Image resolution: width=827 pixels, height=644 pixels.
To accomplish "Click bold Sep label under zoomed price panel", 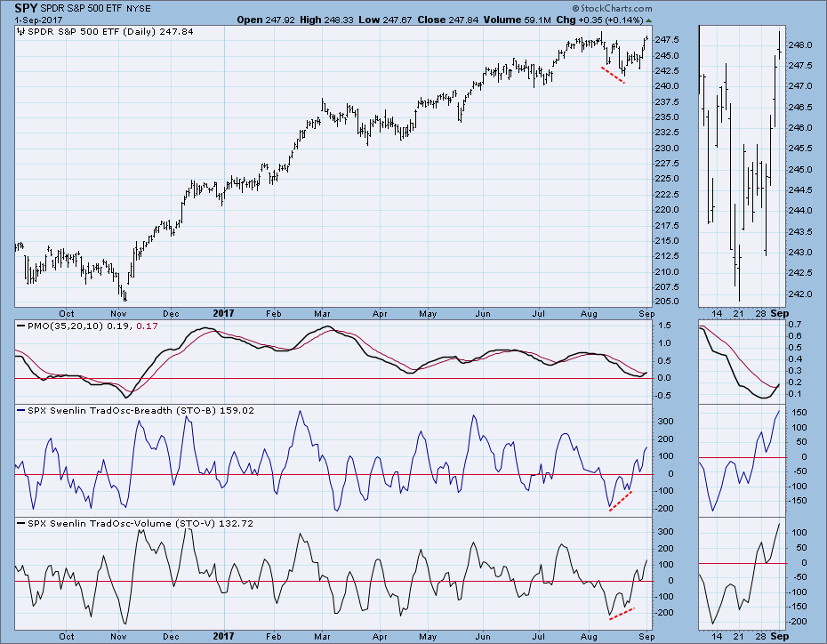I will tap(780, 313).
